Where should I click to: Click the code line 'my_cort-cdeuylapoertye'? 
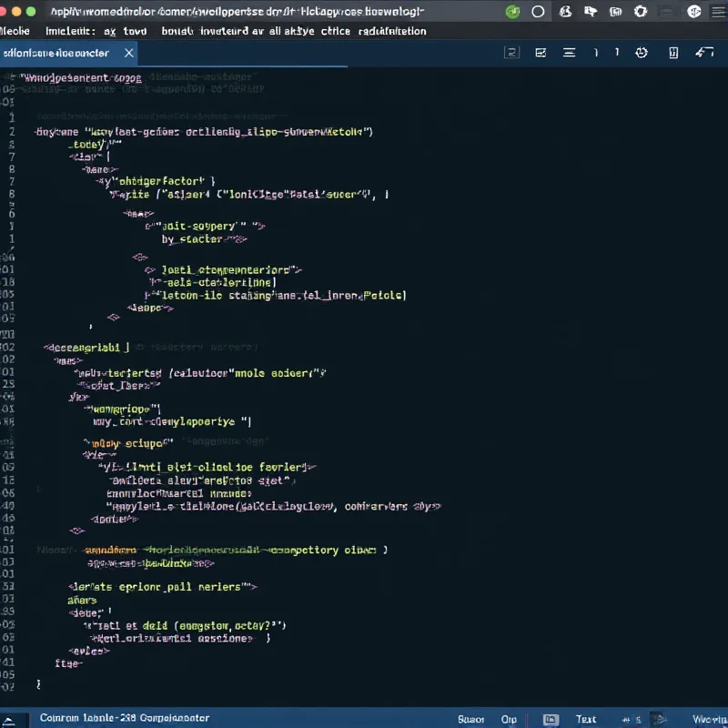[x=172, y=421]
